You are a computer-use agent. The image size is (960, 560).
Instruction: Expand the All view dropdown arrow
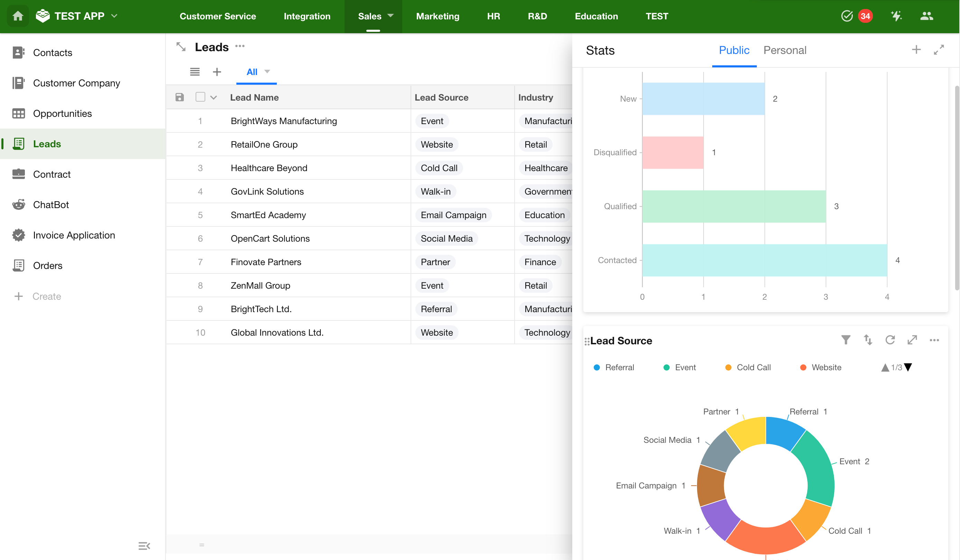267,72
